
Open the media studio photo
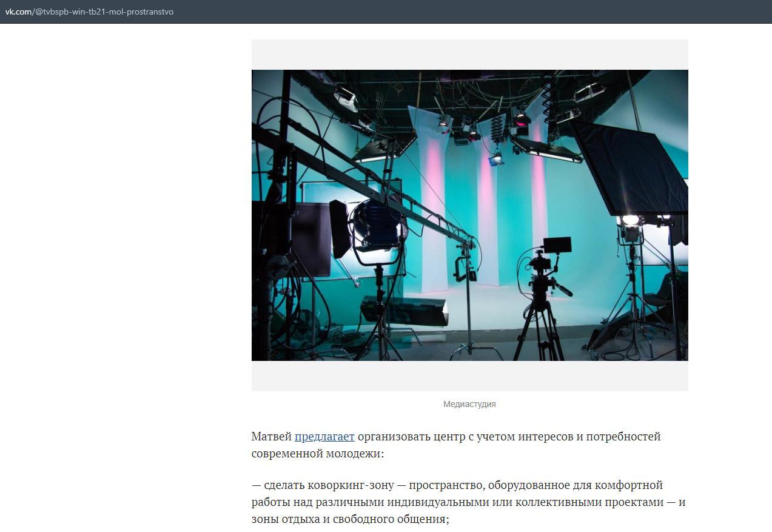pyautogui.click(x=470, y=215)
